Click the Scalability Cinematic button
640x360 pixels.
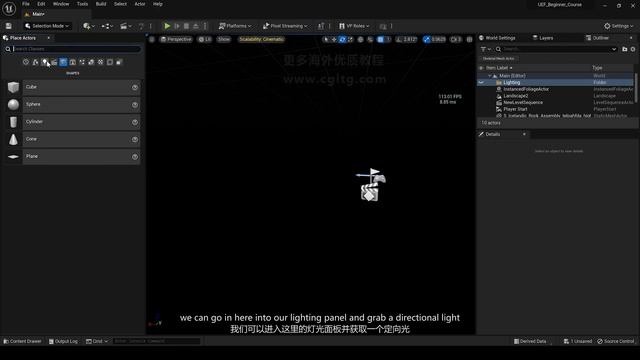click(261, 39)
